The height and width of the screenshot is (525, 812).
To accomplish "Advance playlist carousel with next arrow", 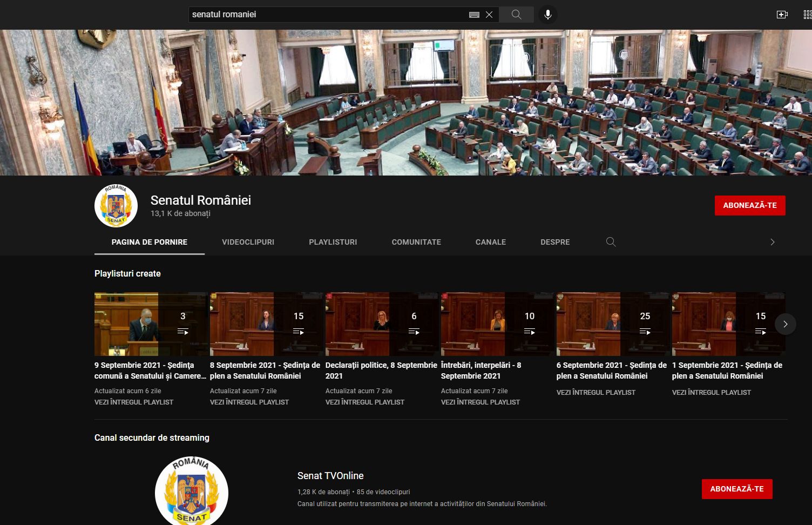I will [786, 324].
